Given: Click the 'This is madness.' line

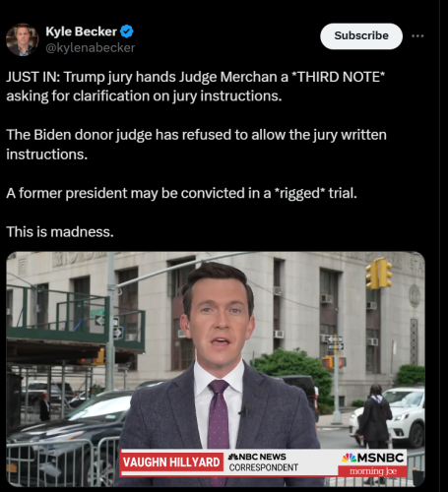Looking at the screenshot, I should 60,231.
